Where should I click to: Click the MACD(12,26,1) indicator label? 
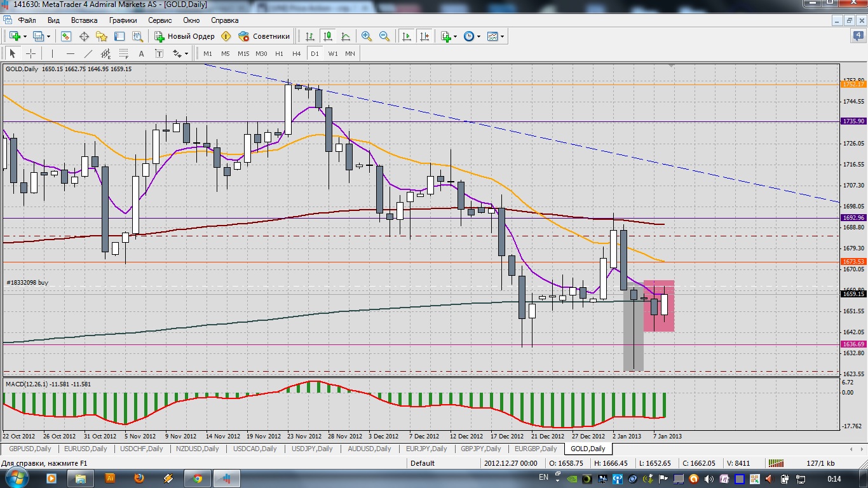coord(48,384)
